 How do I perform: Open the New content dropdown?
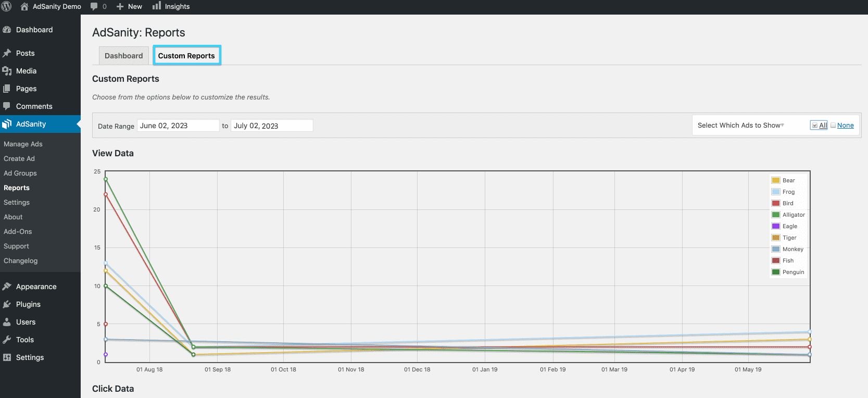point(129,7)
